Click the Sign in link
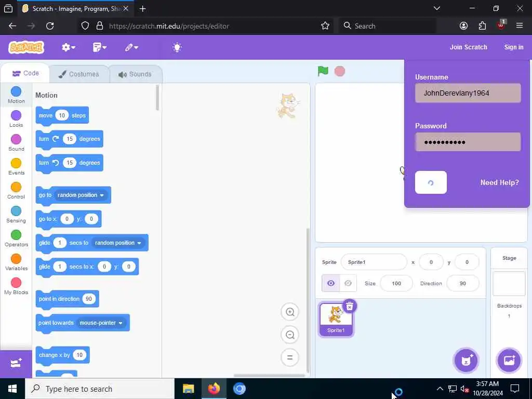The image size is (532, 399). (x=514, y=47)
